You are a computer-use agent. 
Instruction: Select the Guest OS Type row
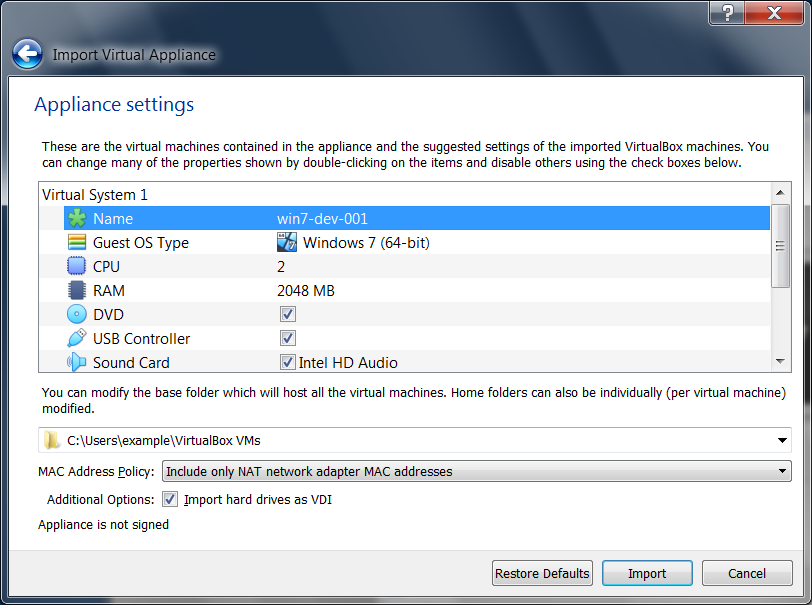[x=404, y=242]
